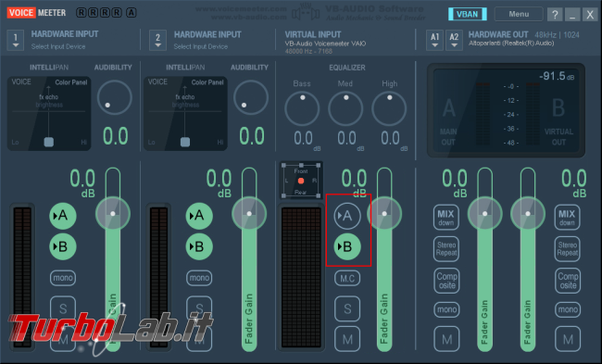This screenshot has width=602, height=364.
Task: Click Hardware Input 2 fader knob
Action: coord(249,213)
